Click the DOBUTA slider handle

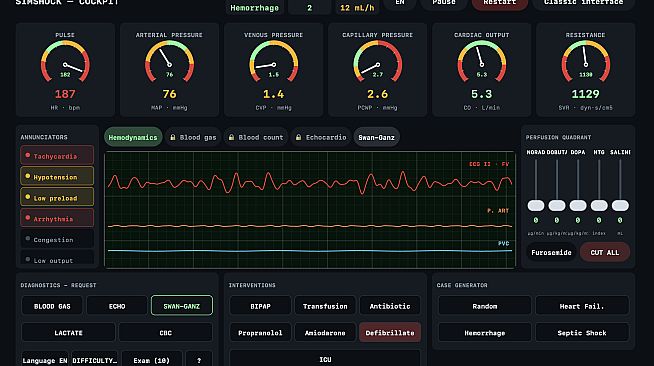click(x=557, y=205)
